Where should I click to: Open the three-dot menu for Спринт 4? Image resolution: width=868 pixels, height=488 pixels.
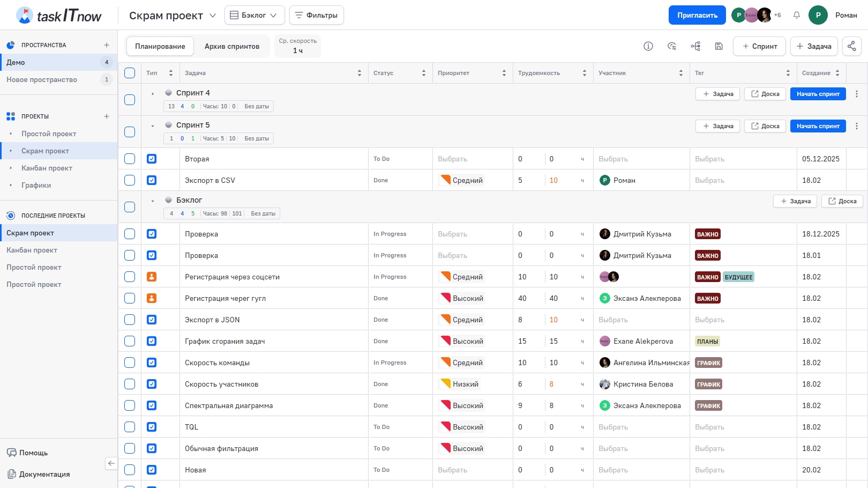(857, 94)
